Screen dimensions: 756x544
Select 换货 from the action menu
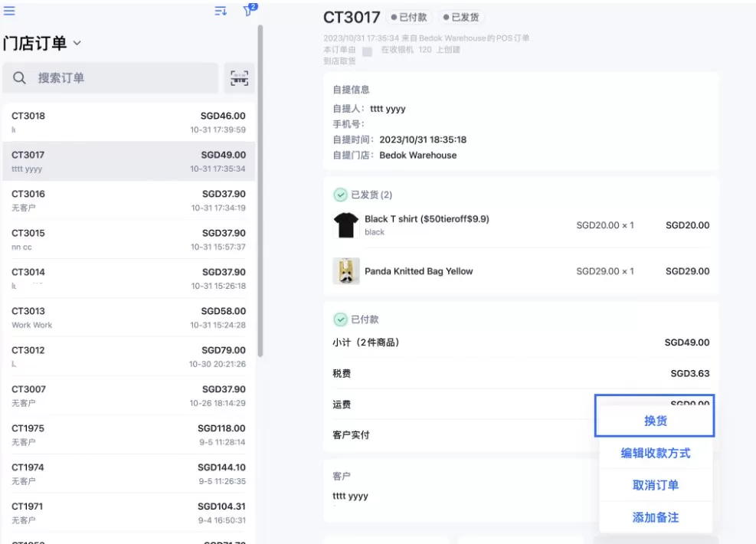tap(655, 419)
